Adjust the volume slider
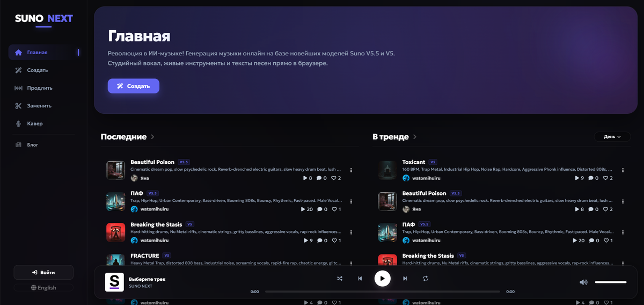This screenshot has height=305, width=644. pyautogui.click(x=611, y=282)
